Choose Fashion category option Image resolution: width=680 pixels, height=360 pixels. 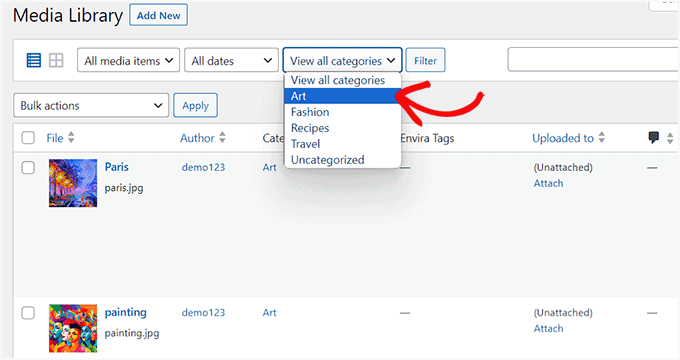click(x=342, y=112)
